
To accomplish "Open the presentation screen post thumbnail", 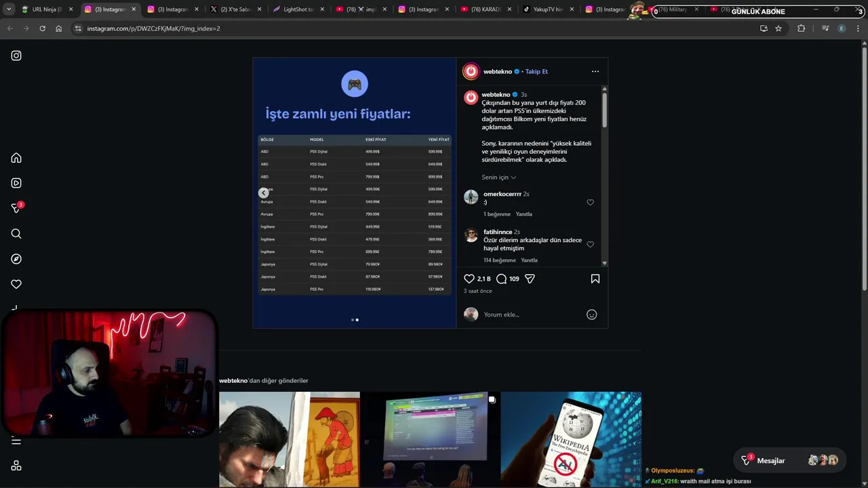I will [x=430, y=439].
